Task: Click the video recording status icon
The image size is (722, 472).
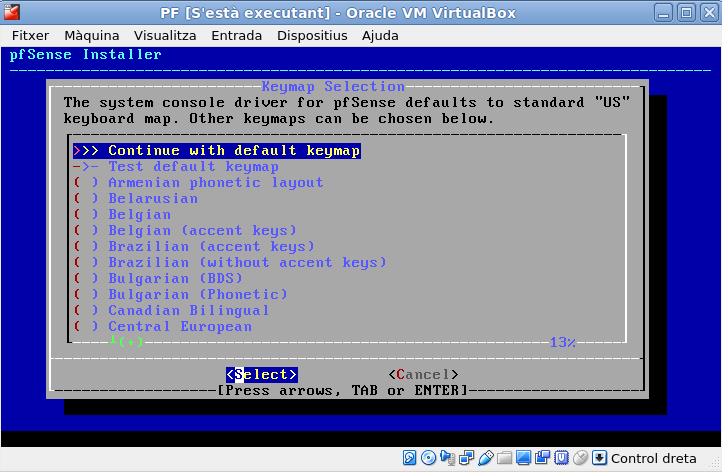Action: [542, 458]
